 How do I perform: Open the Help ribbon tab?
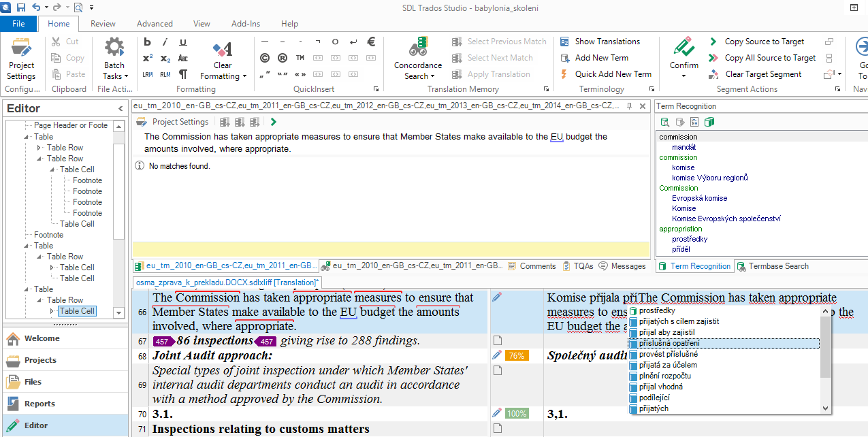point(289,23)
